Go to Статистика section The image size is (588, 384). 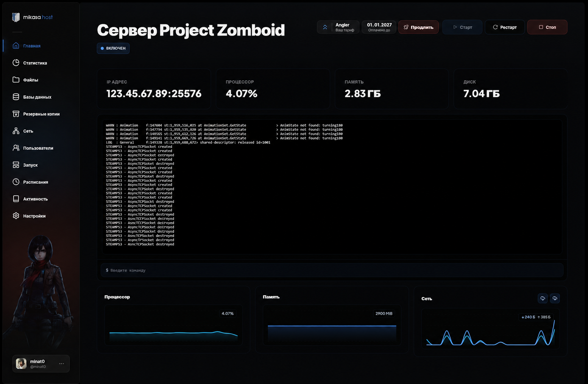click(35, 63)
